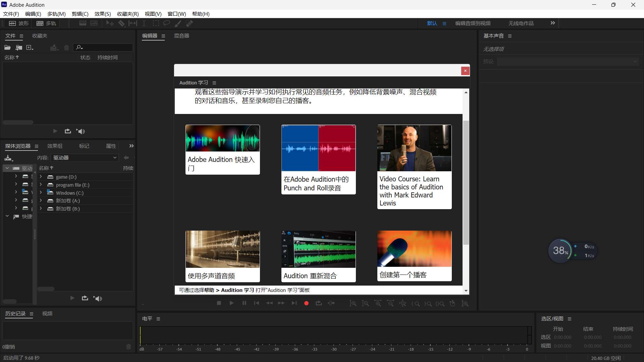Open Audition 重新混合 tutorial card
The image size is (644, 362).
tap(319, 256)
